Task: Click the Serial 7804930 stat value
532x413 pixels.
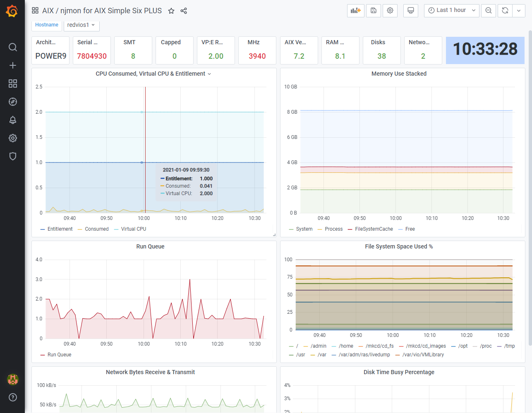Action: click(x=92, y=56)
